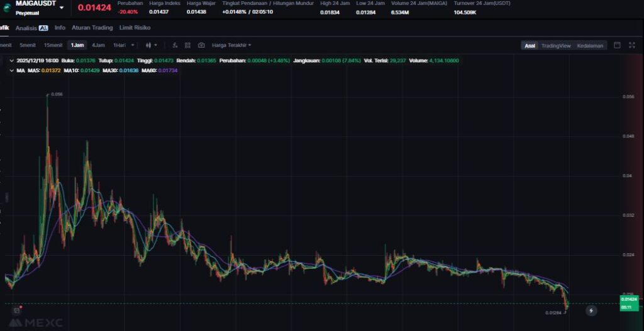Expand the Harga Terakhir price dropdown

click(231, 45)
